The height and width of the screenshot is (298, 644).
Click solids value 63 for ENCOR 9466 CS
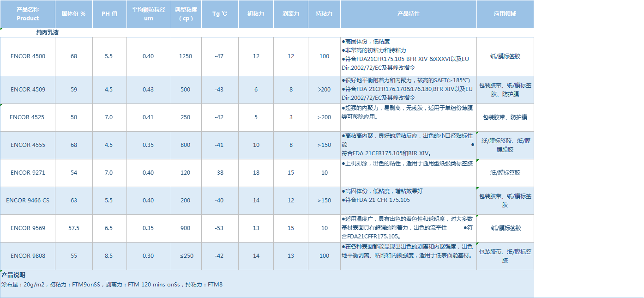click(x=74, y=201)
